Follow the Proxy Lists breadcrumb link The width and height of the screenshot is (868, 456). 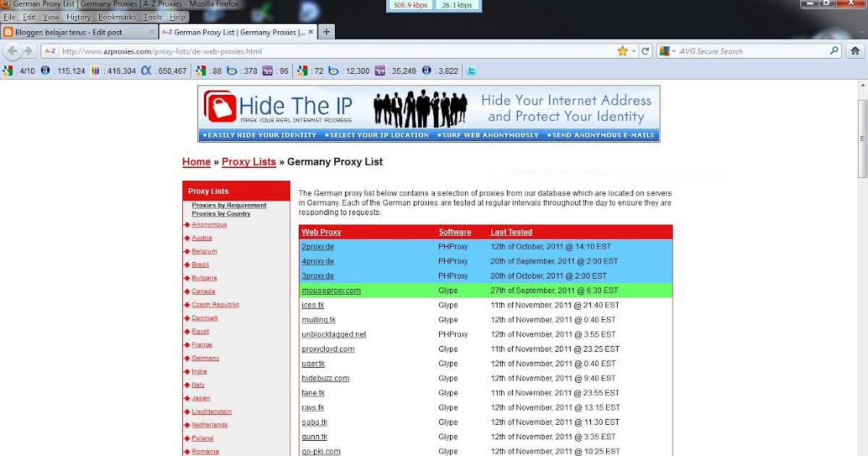click(x=249, y=162)
